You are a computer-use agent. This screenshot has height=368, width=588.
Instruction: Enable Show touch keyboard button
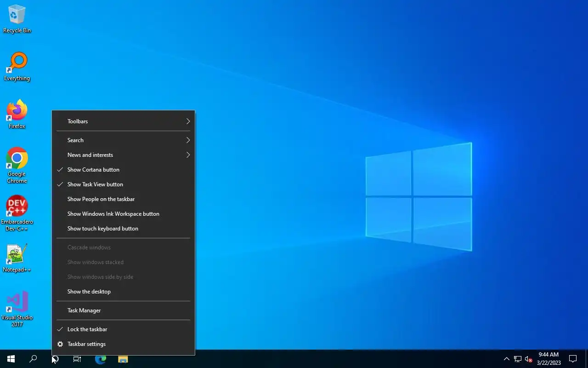[123, 229]
